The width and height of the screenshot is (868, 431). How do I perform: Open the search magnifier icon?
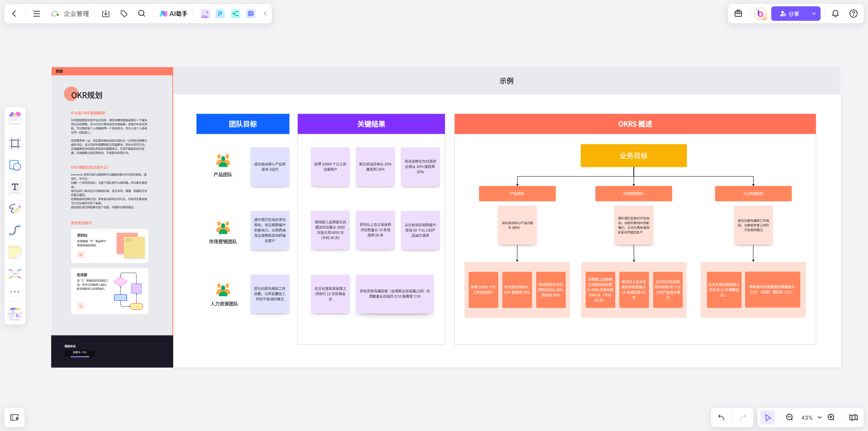[x=142, y=14]
